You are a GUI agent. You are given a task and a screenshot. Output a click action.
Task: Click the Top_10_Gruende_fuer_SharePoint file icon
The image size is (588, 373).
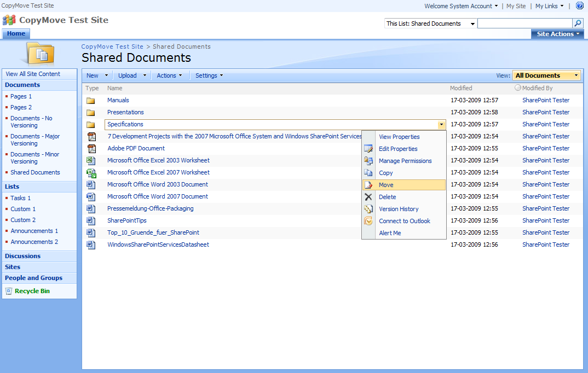pos(91,232)
